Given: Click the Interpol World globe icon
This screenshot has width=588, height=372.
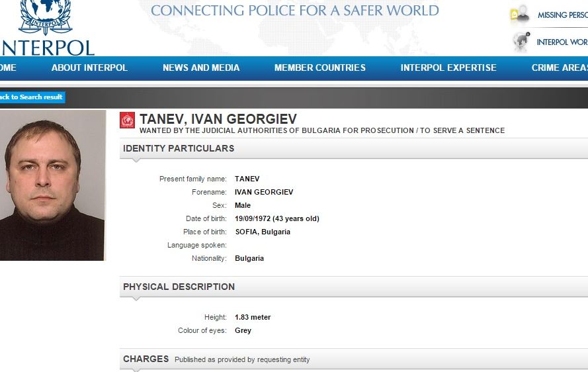Looking at the screenshot, I should coord(521,42).
